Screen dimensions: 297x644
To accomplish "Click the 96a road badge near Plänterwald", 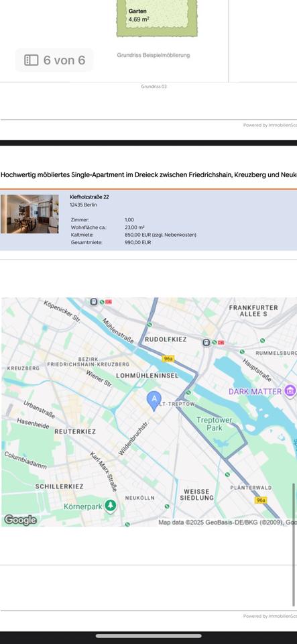I will pyautogui.click(x=261, y=500).
